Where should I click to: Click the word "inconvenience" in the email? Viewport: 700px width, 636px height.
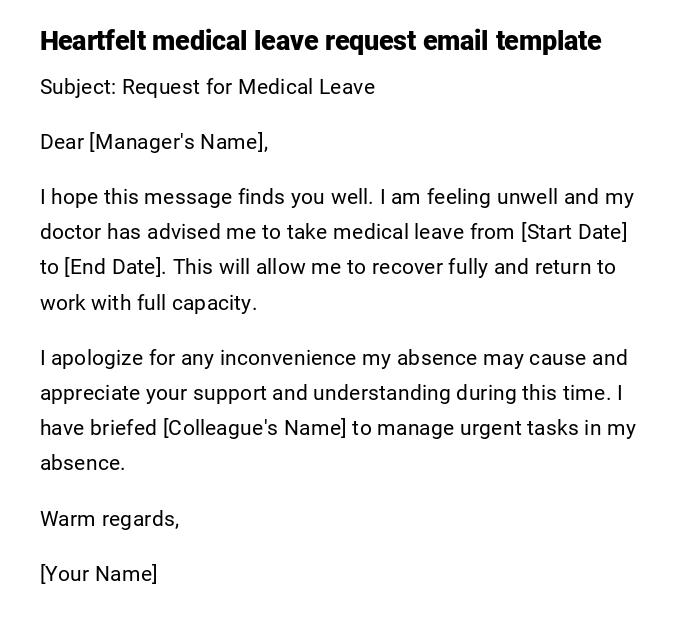(x=282, y=358)
